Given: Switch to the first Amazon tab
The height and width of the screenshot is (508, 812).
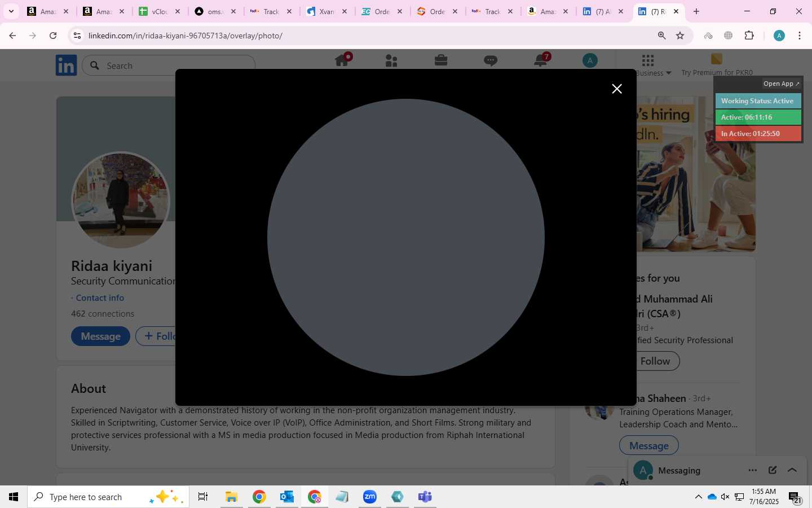Looking at the screenshot, I should (x=48, y=11).
